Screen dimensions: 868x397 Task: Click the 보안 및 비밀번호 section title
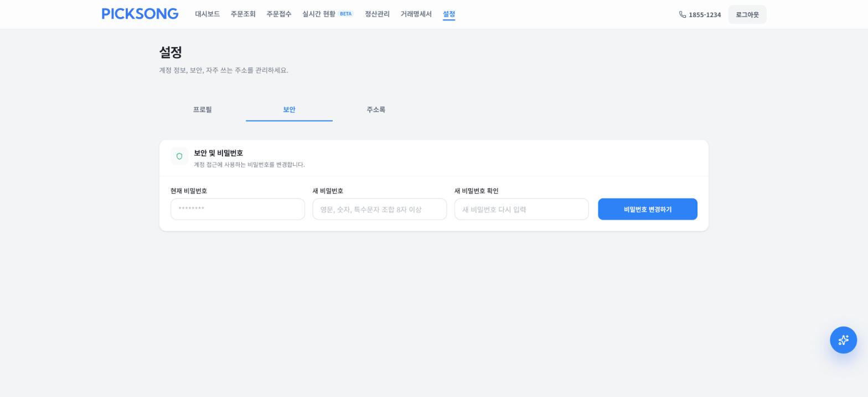tap(218, 153)
